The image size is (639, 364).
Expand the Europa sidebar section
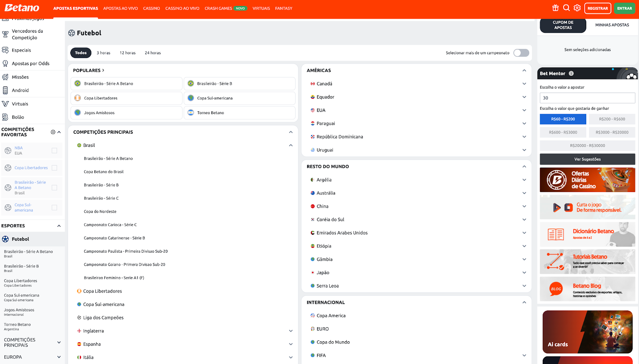[59, 357]
